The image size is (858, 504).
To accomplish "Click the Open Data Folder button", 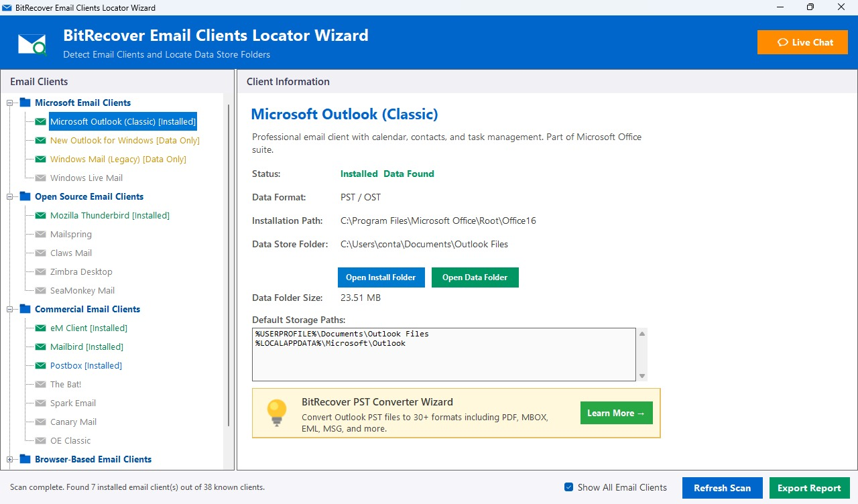I will [475, 277].
